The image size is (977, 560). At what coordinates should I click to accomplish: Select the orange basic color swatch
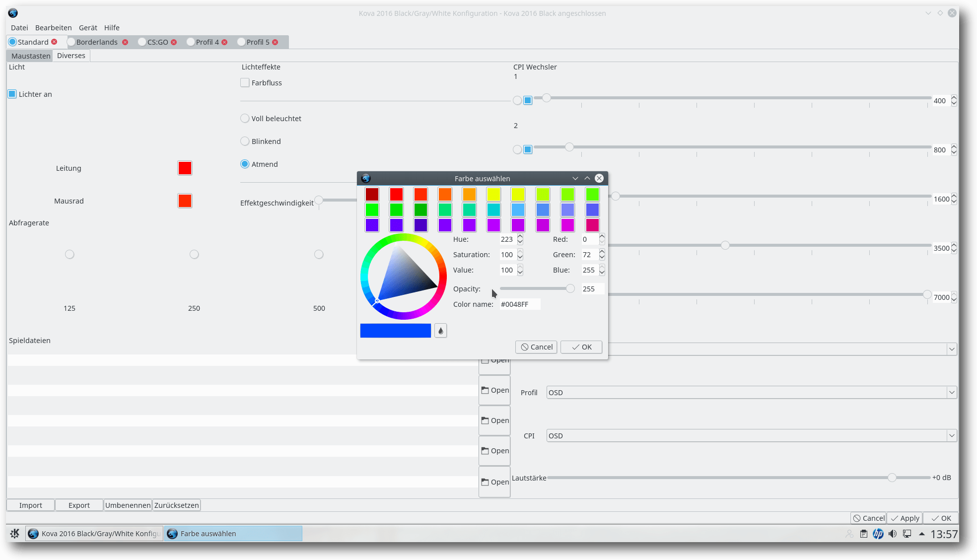pyautogui.click(x=445, y=194)
